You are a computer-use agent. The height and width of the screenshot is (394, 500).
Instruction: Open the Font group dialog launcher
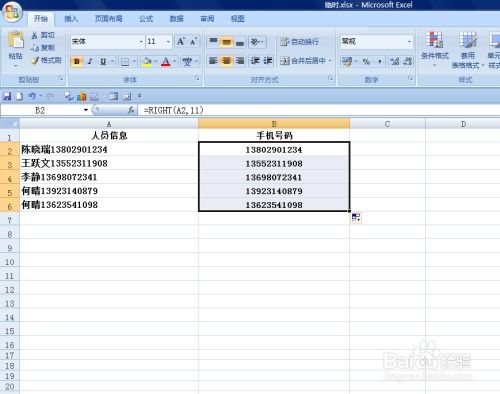coord(197,79)
